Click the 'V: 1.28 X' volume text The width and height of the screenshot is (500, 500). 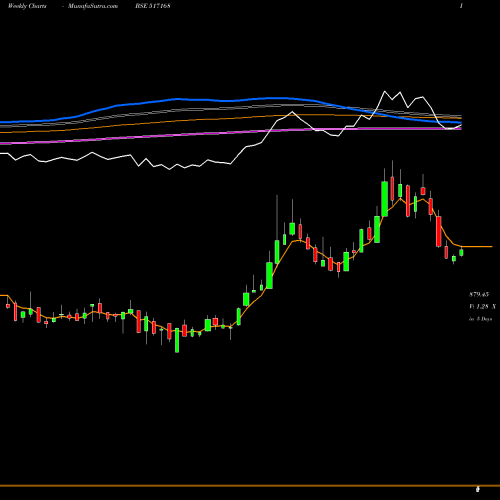pyautogui.click(x=482, y=306)
